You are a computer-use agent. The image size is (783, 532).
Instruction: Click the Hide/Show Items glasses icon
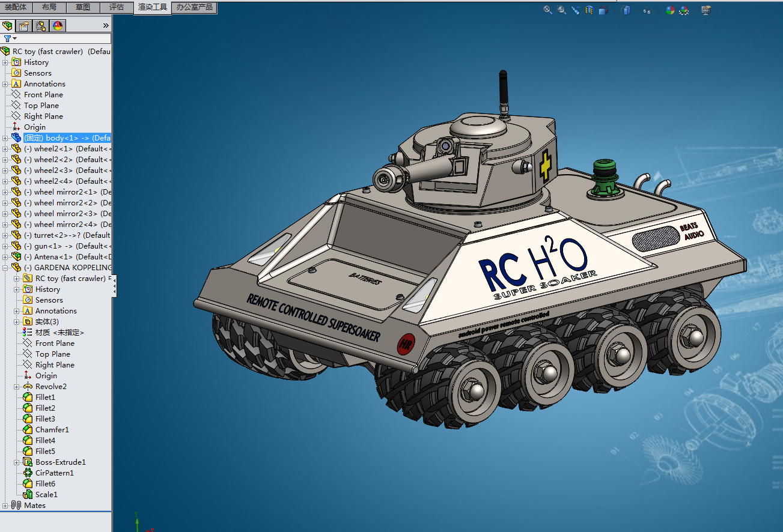(647, 10)
